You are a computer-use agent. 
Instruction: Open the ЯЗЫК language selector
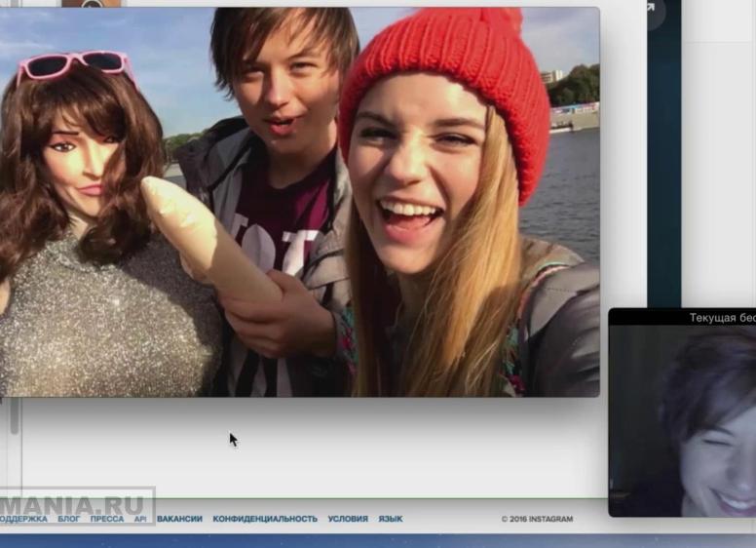click(x=390, y=519)
